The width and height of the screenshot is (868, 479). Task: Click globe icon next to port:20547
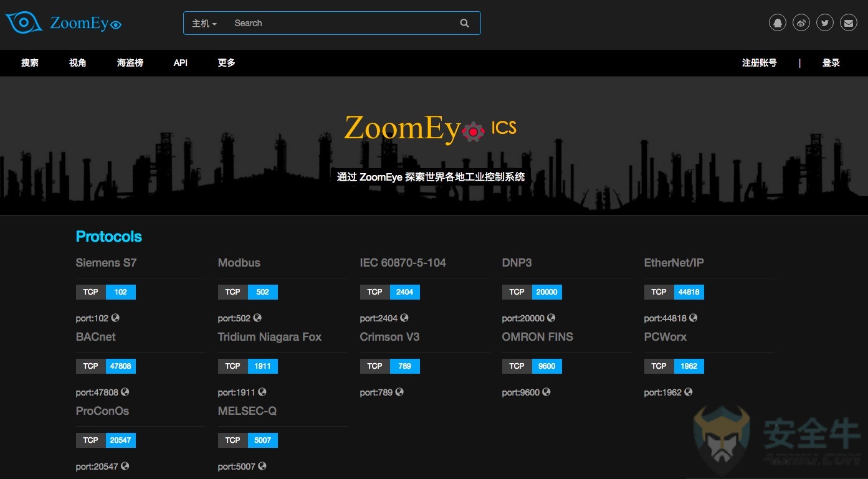[x=125, y=466]
